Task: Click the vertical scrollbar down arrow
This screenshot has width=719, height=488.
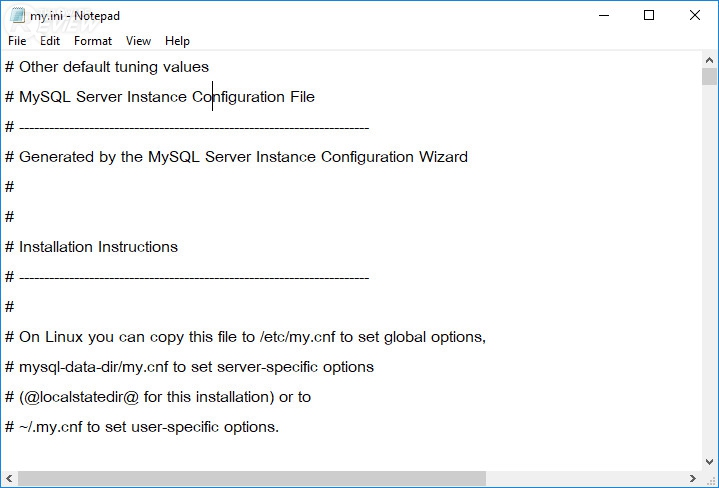Action: pyautogui.click(x=710, y=461)
